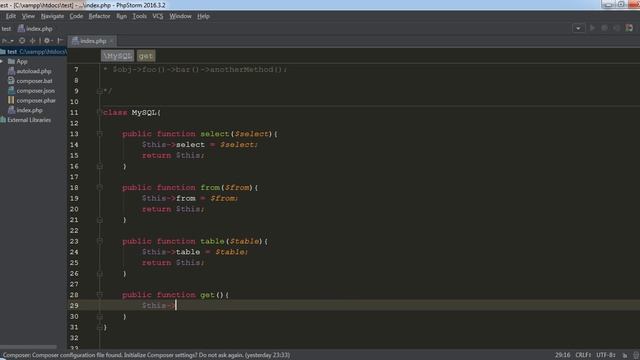
Task: Click Scroll from Source target icon
Action: point(22,41)
